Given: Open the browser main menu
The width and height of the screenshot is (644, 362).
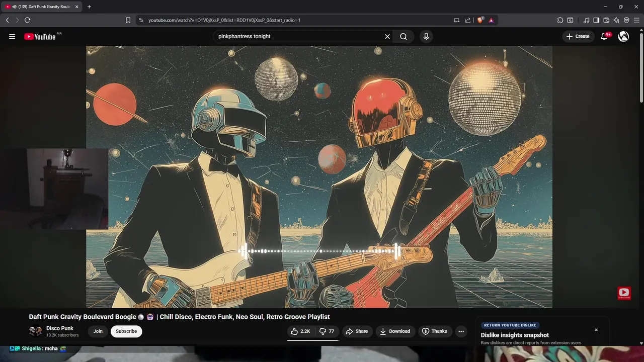Looking at the screenshot, I should tap(637, 20).
